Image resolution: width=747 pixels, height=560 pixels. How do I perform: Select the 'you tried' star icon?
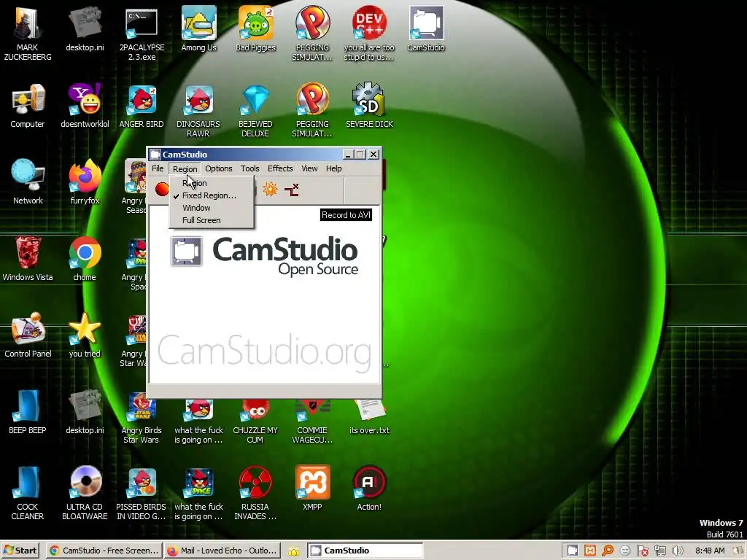coord(85,335)
